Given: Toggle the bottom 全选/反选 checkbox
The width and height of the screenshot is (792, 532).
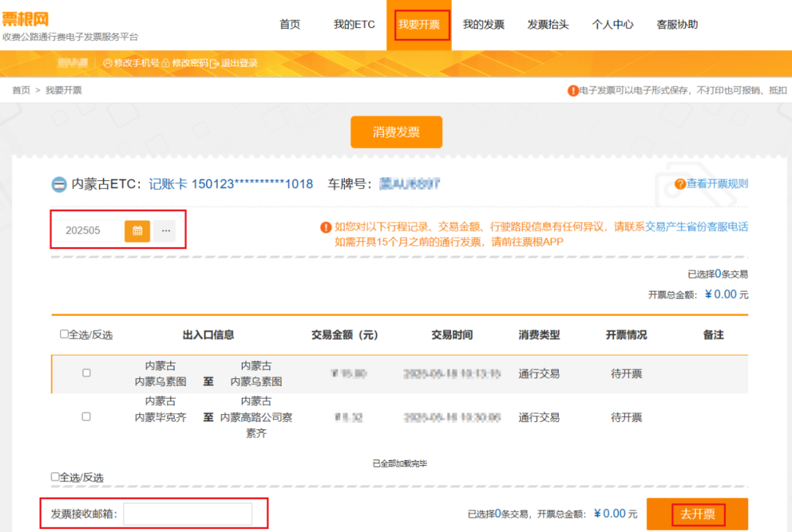Looking at the screenshot, I should point(54,477).
